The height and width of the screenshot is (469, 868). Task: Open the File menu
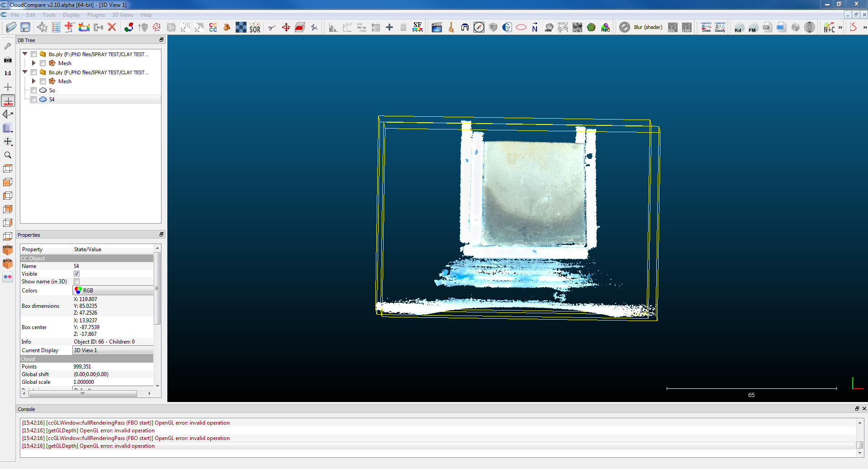point(15,15)
